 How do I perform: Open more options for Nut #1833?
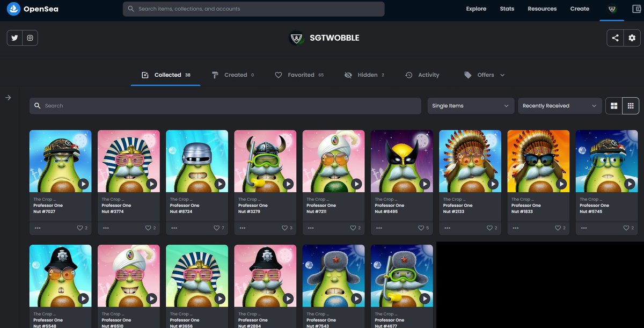[x=515, y=228]
